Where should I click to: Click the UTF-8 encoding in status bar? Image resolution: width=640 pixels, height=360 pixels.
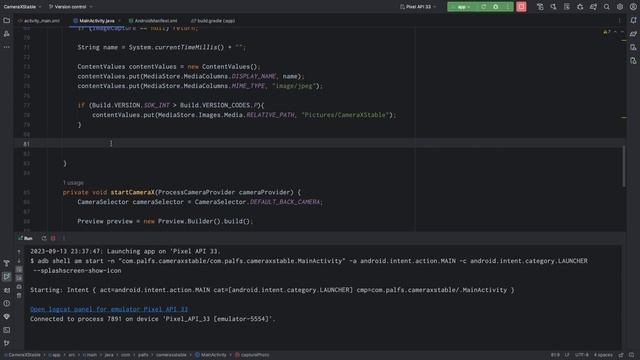coord(582,355)
